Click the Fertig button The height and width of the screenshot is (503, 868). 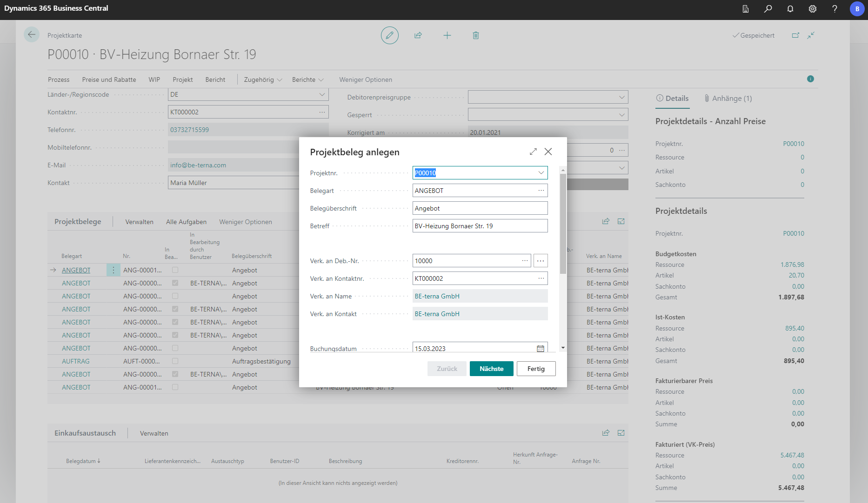[536, 369]
